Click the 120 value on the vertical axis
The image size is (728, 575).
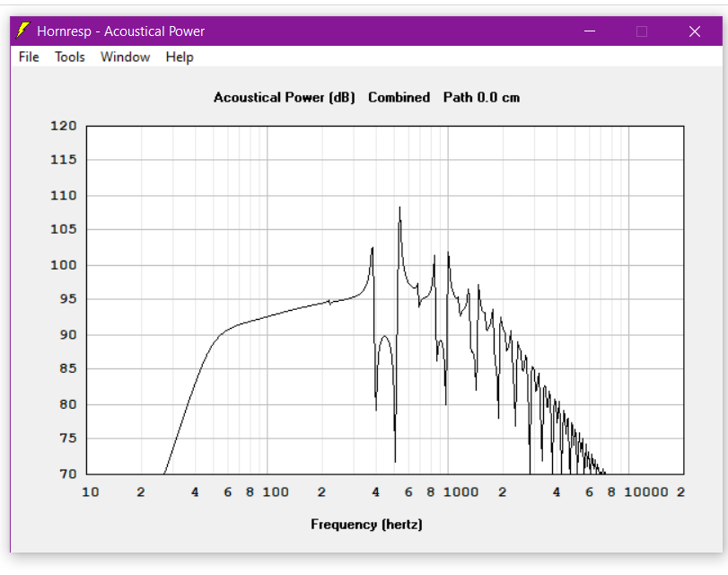coord(64,126)
